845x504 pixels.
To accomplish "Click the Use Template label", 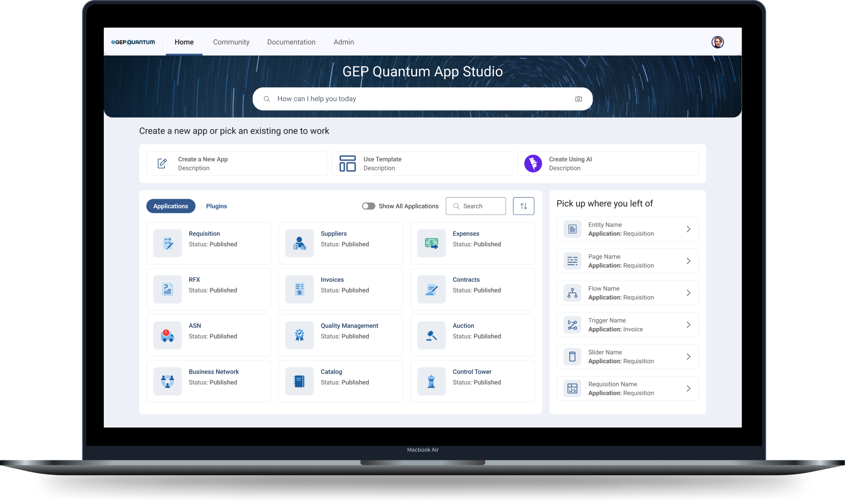I will click(x=382, y=159).
